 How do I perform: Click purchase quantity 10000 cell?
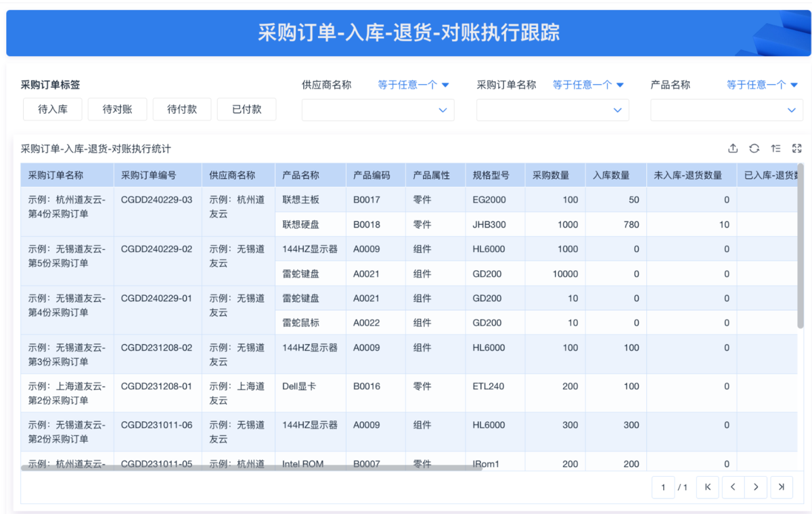(x=555, y=274)
